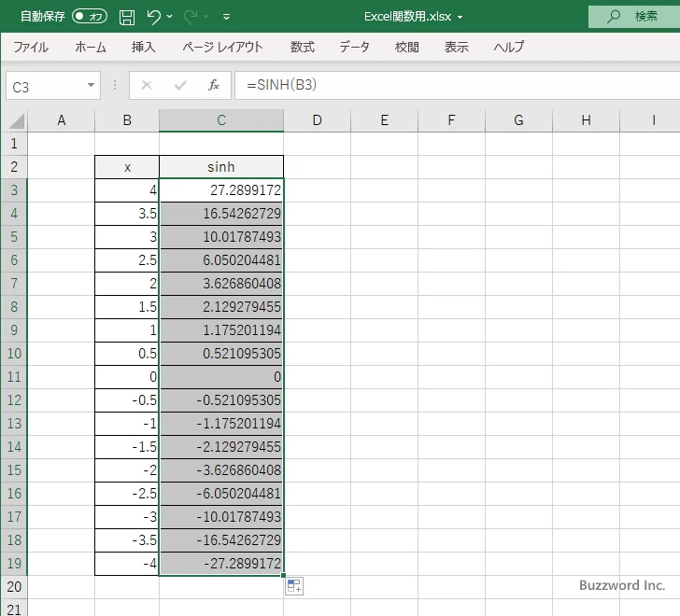The height and width of the screenshot is (616, 680).
Task: Open the ファイル (File) menu
Action: coord(31,47)
